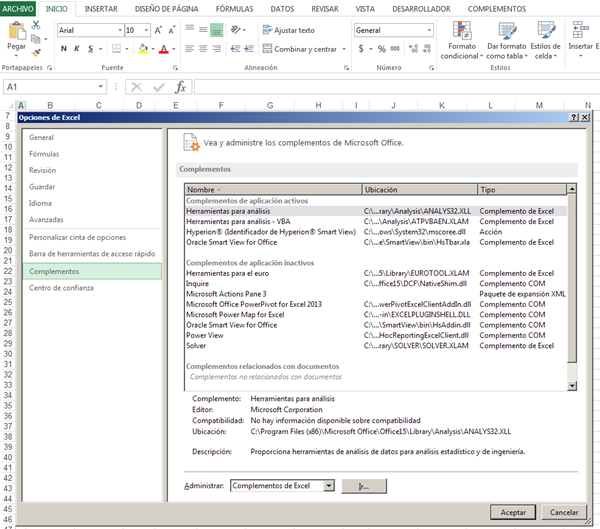Click the insert function fx icon
The width and height of the screenshot is (600, 529).
click(181, 87)
